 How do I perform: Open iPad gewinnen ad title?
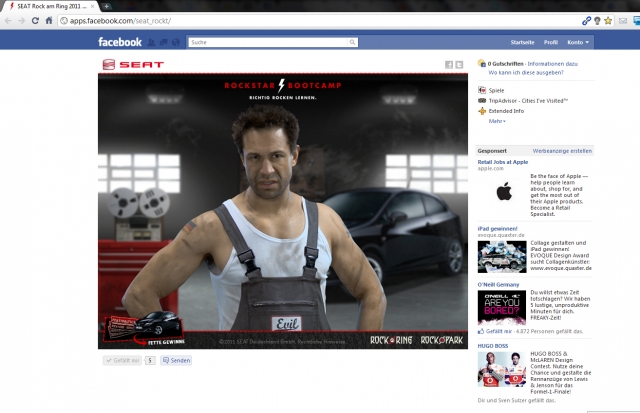click(x=497, y=229)
